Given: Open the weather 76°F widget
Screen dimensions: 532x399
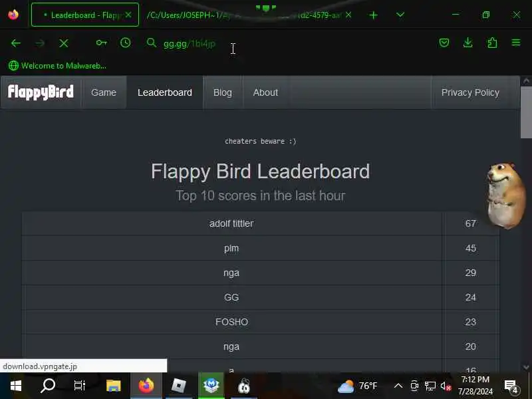Looking at the screenshot, I should point(358,386).
